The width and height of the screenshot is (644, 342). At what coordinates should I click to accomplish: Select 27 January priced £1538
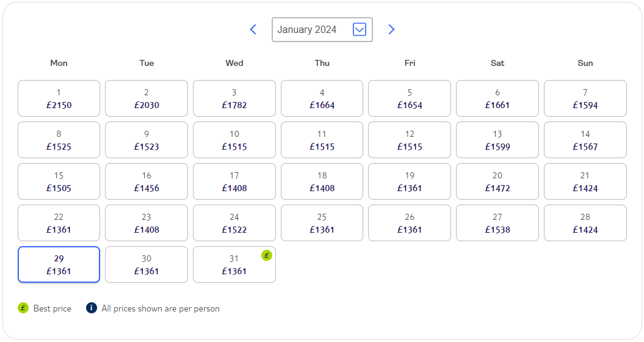[497, 223]
